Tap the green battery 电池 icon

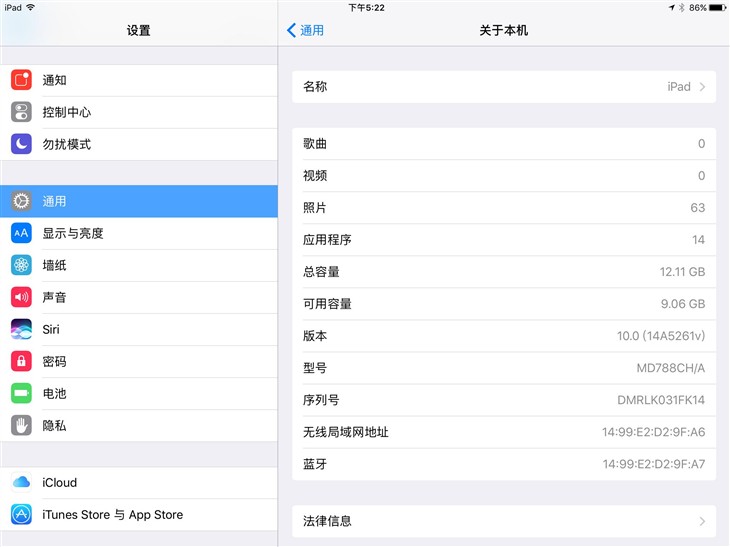(21, 393)
